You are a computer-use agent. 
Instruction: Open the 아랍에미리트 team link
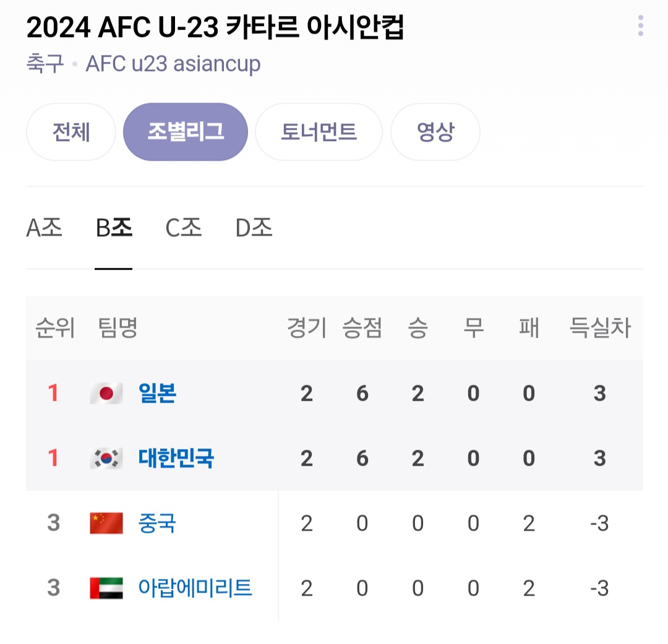195,588
